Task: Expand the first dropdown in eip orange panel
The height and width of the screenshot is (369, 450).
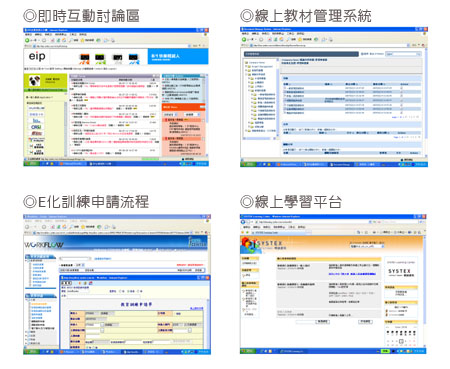Action: [x=170, y=115]
